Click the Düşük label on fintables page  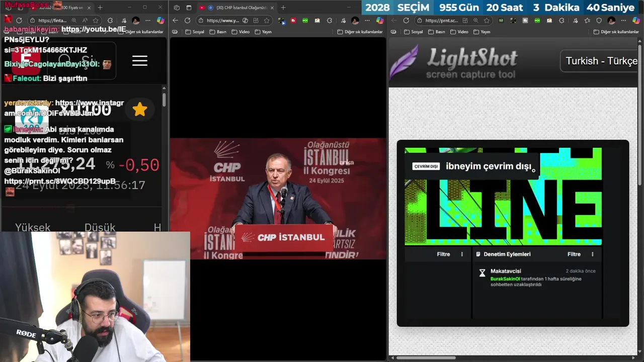[100, 227]
